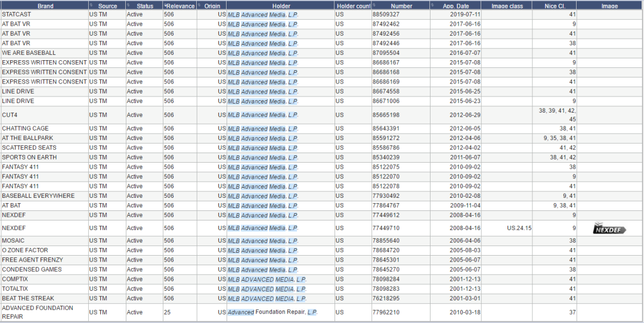Click application number 77962210
The width and height of the screenshot is (644, 323).
coord(386,312)
